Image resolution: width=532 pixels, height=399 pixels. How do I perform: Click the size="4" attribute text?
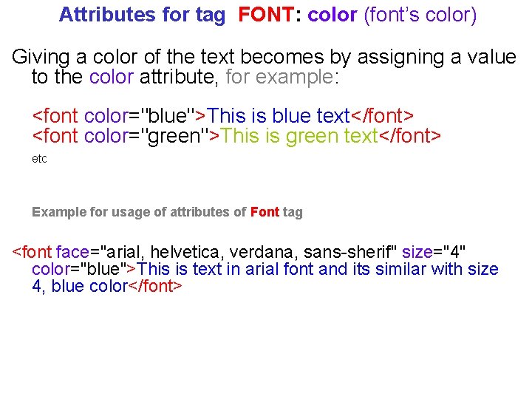pos(434,253)
